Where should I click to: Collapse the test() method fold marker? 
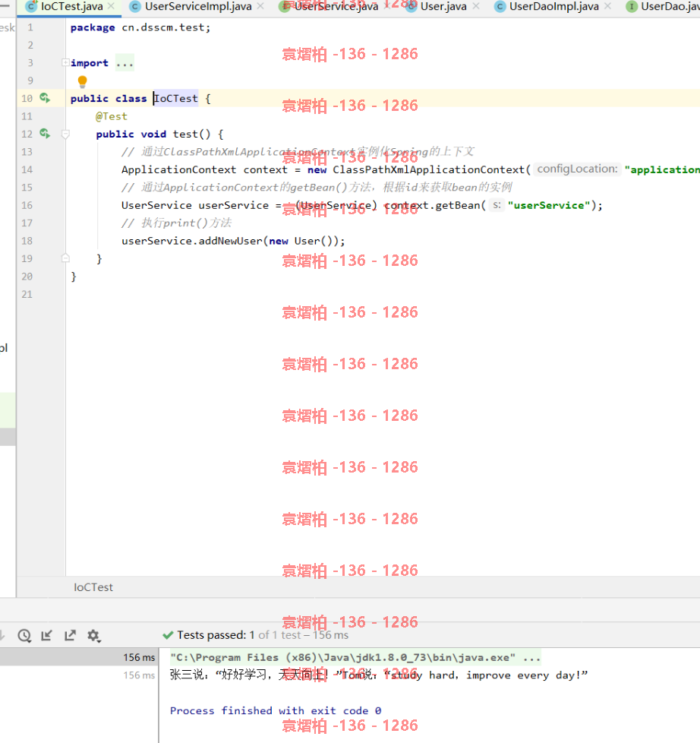(66, 134)
